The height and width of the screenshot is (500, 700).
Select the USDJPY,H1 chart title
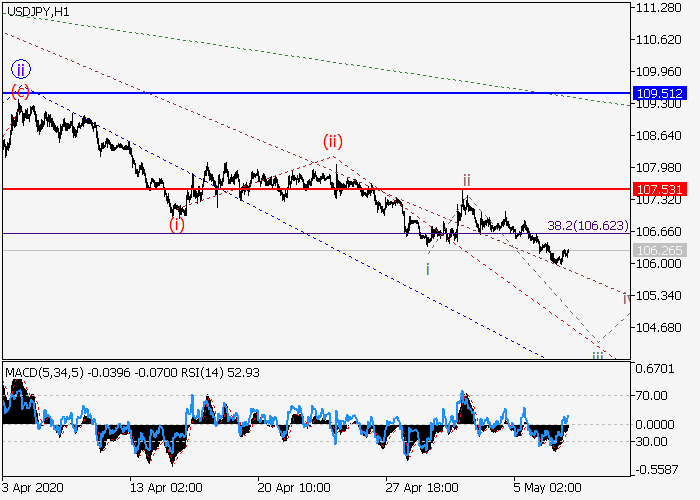point(37,10)
